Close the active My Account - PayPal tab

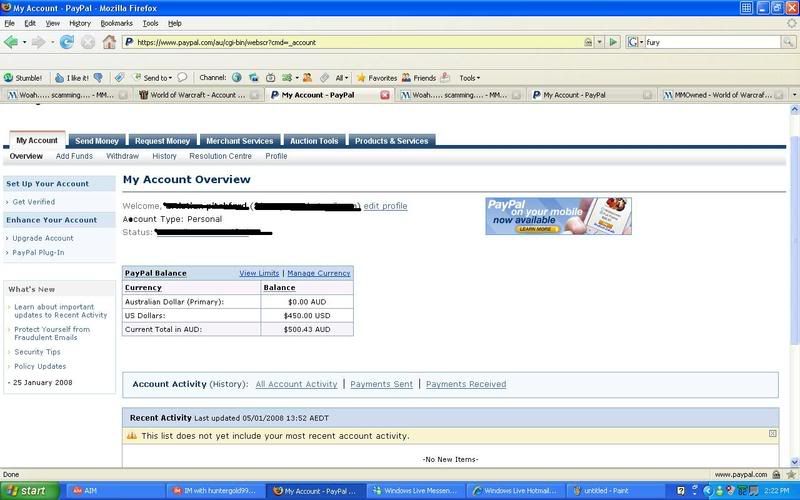385,95
